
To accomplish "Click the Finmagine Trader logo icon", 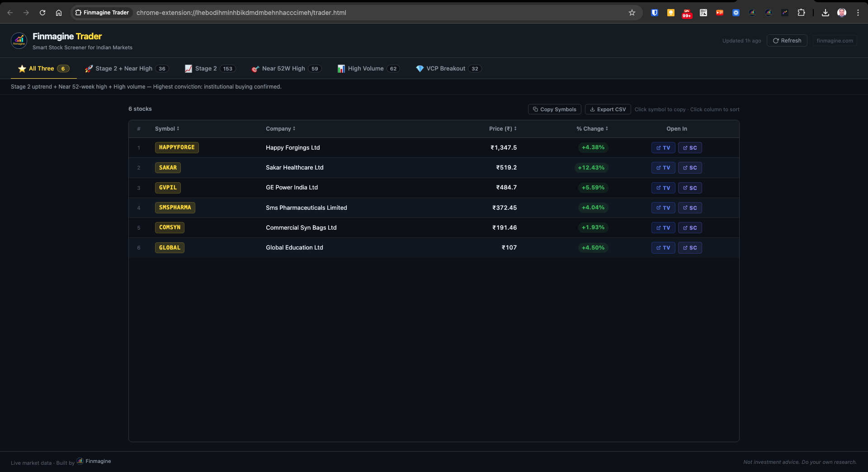I will click(x=19, y=41).
